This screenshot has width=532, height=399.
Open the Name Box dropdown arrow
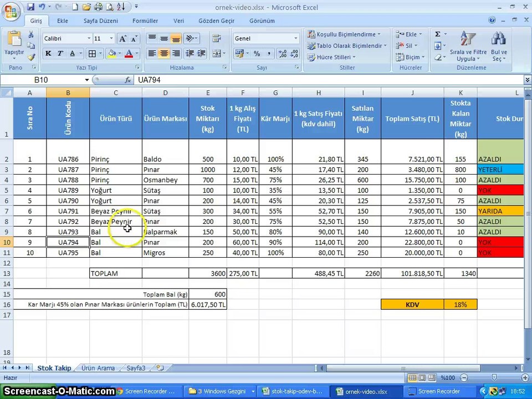pos(87,80)
